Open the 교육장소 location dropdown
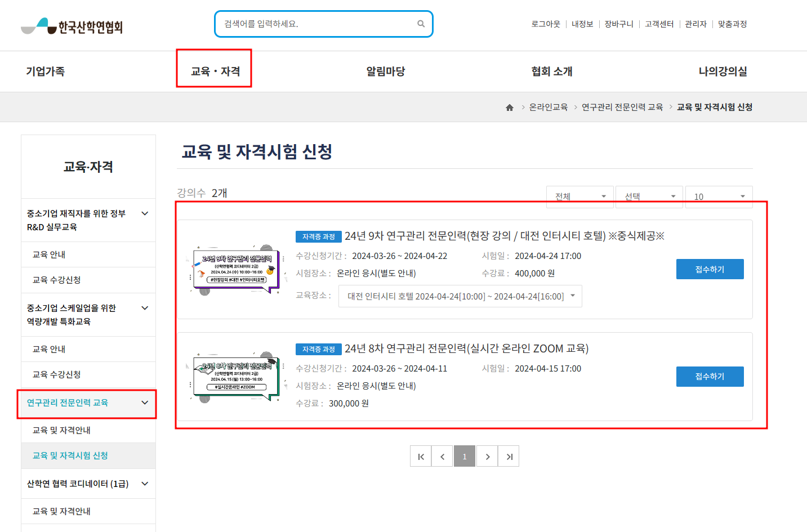Image resolution: width=807 pixels, height=532 pixels. (x=460, y=296)
